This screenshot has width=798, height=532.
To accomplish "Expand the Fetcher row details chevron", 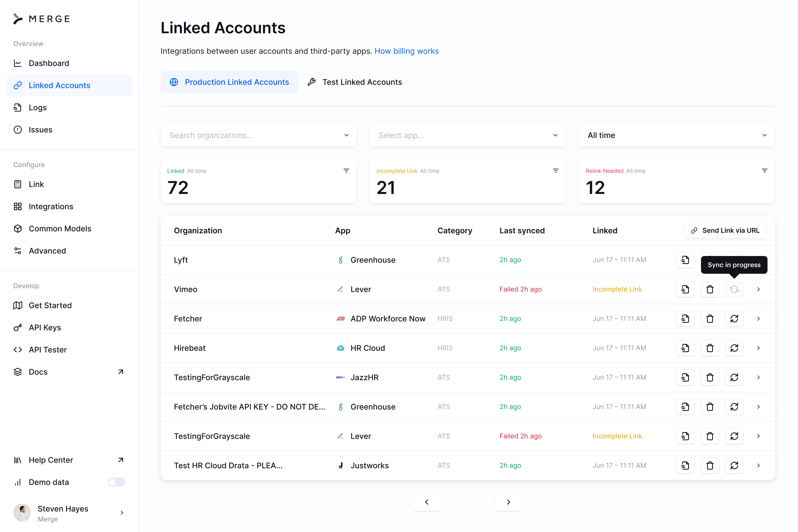I will click(759, 319).
